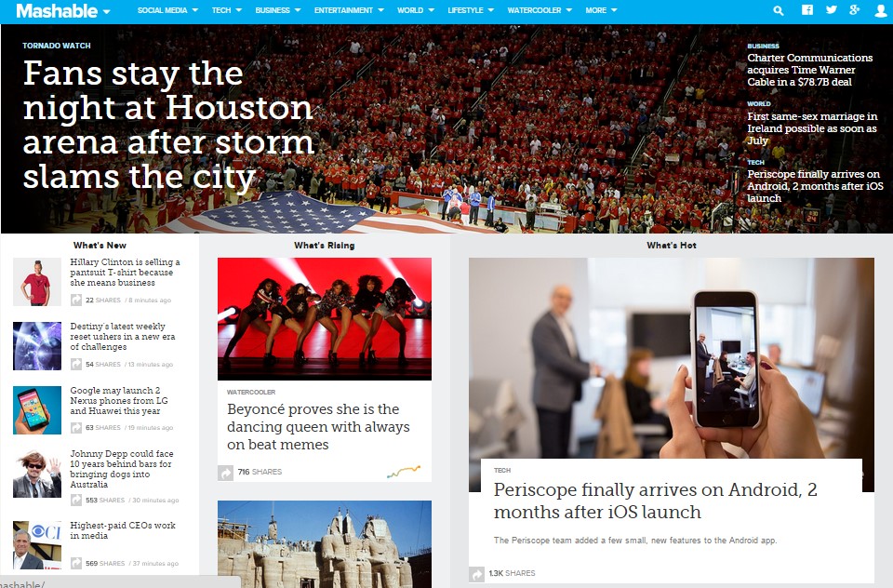Open the Destiny article thumbnail
Image resolution: width=893 pixels, height=588 pixels.
click(x=37, y=346)
